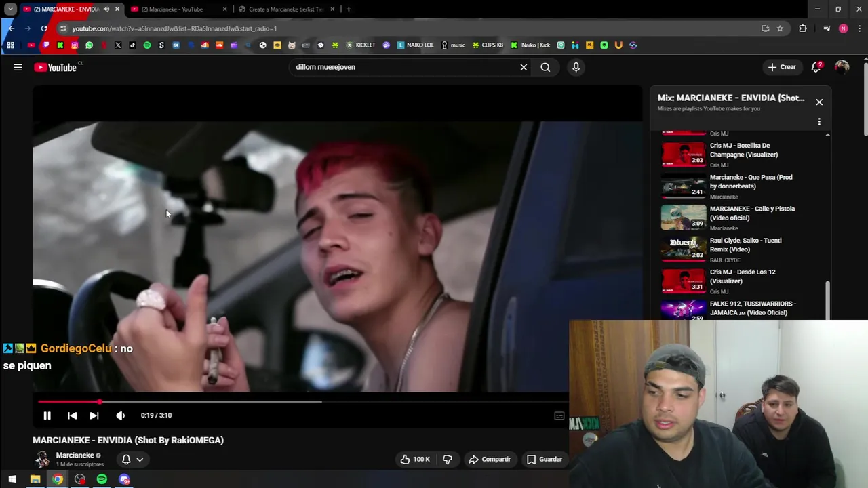This screenshot has height=488, width=868.
Task: Click the page vertical scrollbar
Action: (x=865, y=98)
